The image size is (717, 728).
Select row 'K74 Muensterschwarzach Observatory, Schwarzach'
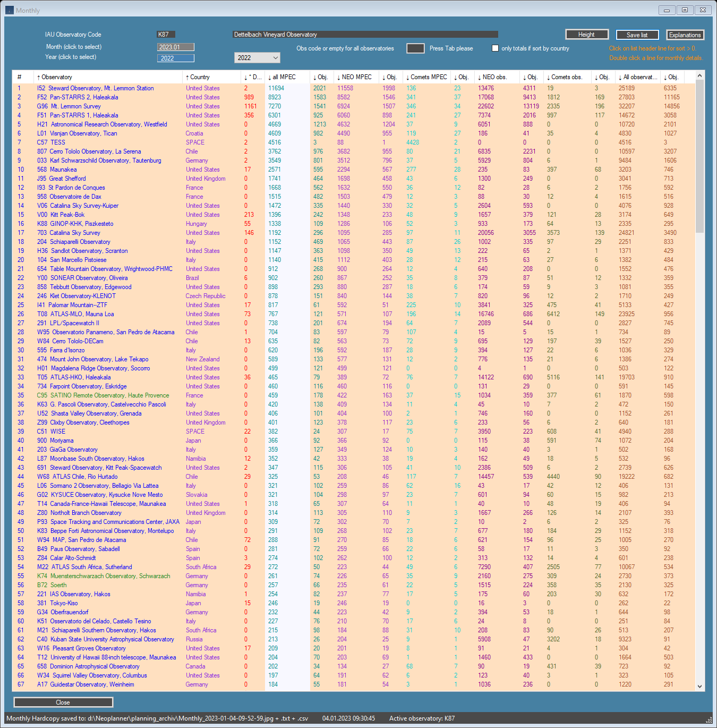pyautogui.click(x=353, y=576)
